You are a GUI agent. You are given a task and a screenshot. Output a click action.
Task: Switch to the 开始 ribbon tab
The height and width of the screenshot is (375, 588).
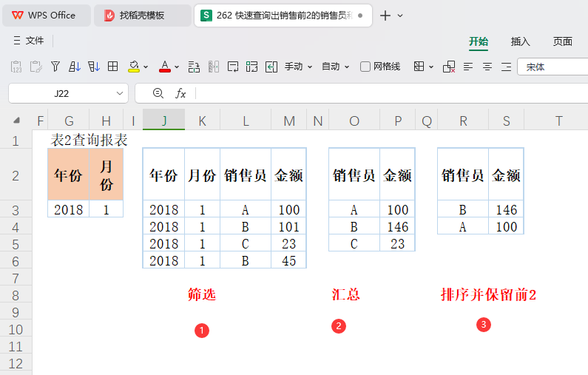(479, 41)
